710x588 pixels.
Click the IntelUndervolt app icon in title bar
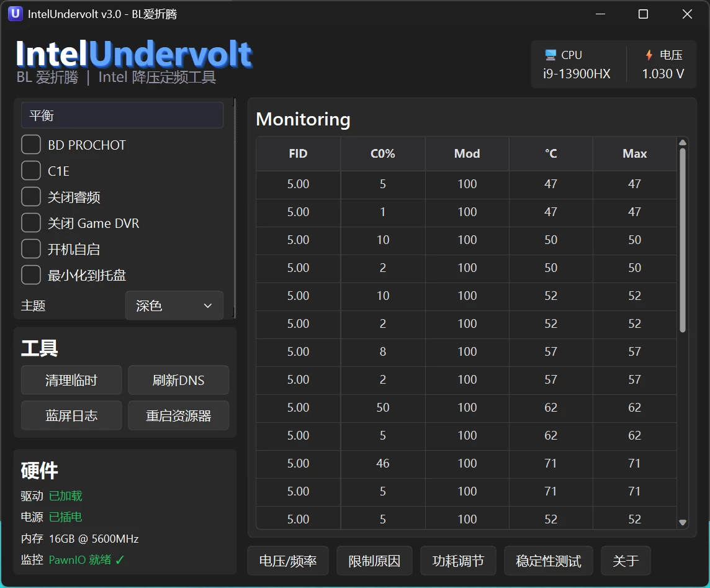point(15,14)
